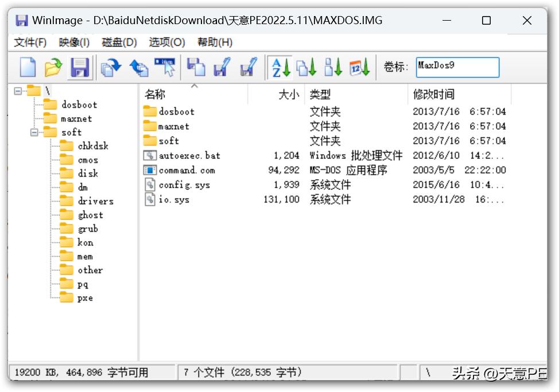Close the WinImage window
559x392 pixels.
click(527, 20)
